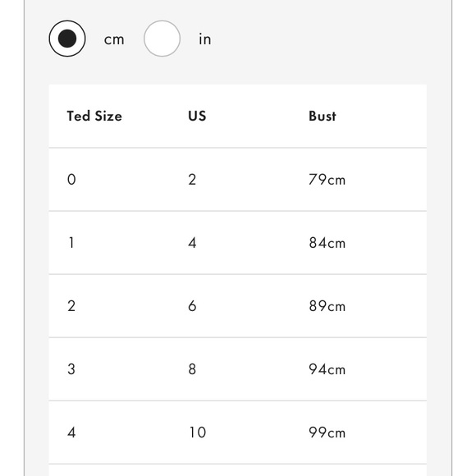The image size is (476, 476).
Task: Select Ted Size 4 cell
Action: [x=71, y=433]
